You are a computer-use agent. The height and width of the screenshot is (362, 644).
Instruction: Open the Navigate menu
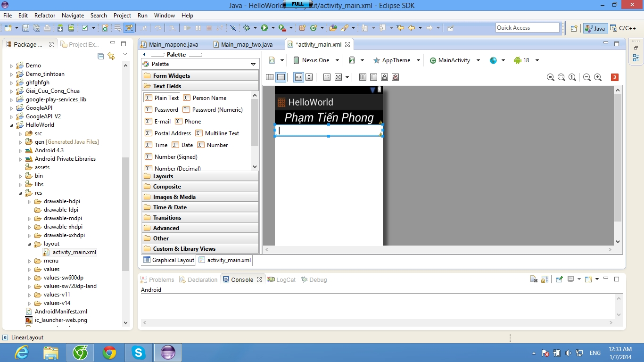point(73,16)
